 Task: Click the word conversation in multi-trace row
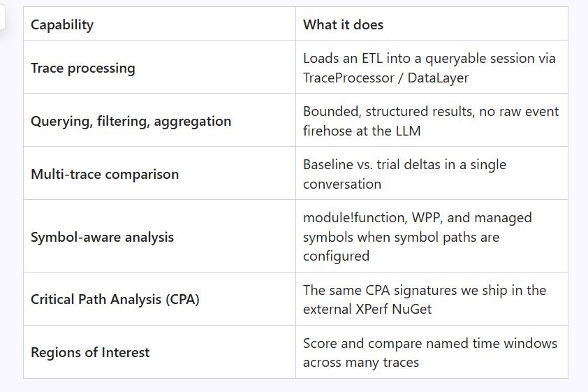[x=342, y=184]
